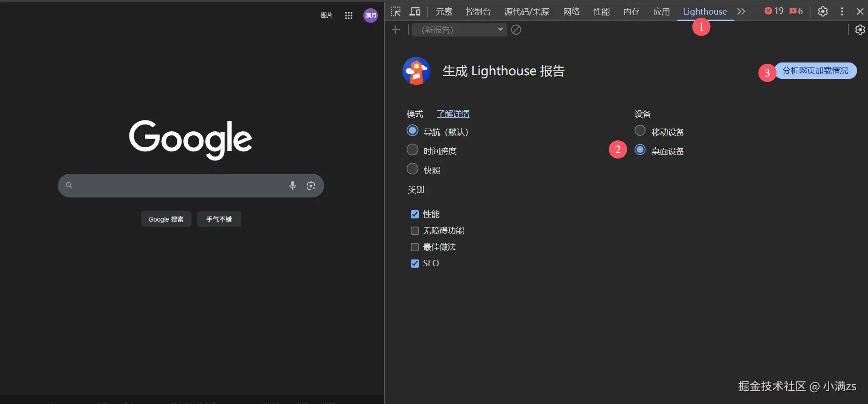Select the 桌面设备 device radio button
This screenshot has height=404, width=868.
(640, 150)
